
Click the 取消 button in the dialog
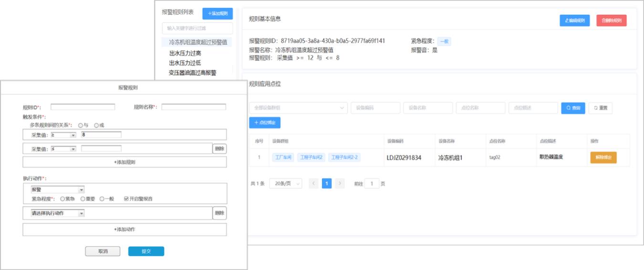coord(103,251)
